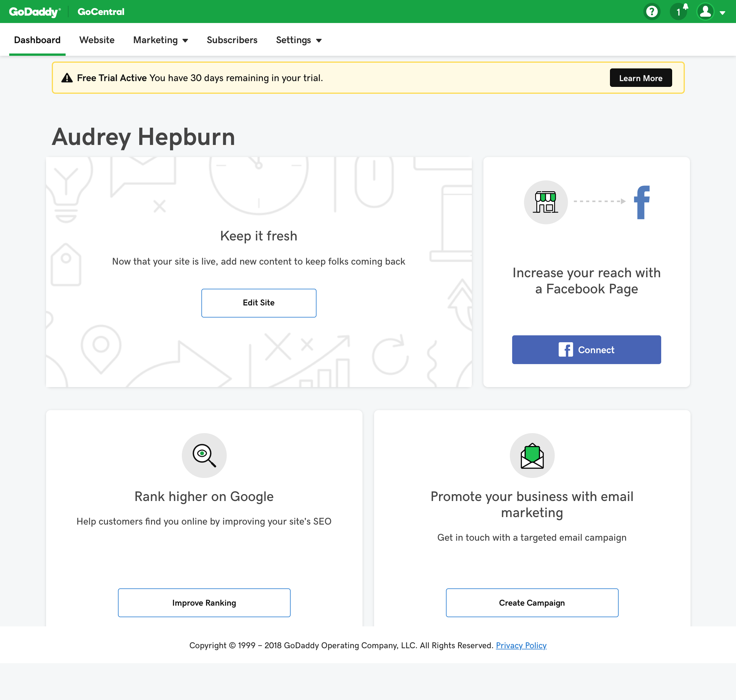Open the Subscribers tab
Viewport: 736px width, 700px height.
click(x=232, y=40)
